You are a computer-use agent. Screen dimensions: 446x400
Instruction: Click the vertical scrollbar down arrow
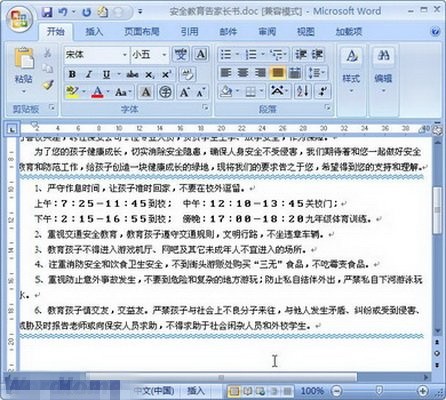437,330
